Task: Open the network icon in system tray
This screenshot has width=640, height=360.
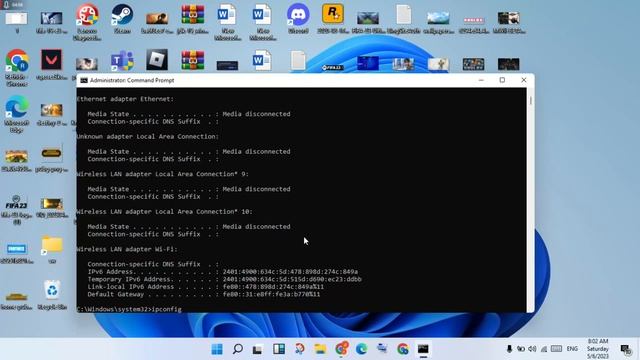Action: coord(544,349)
